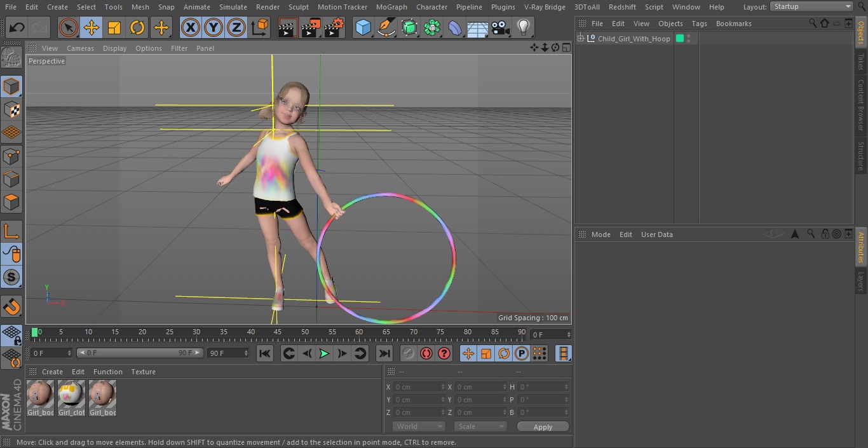868x448 pixels.
Task: Click the Enable Axis icon
Action: coord(11,231)
